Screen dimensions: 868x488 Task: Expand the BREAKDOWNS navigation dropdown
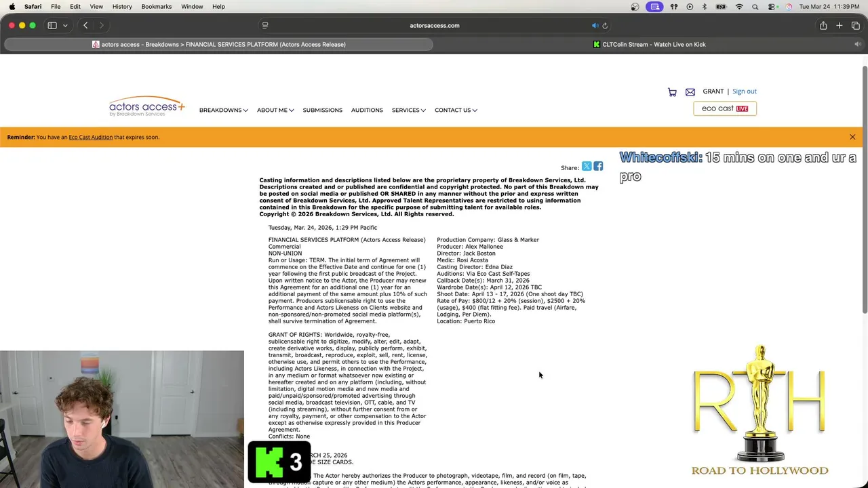(223, 110)
